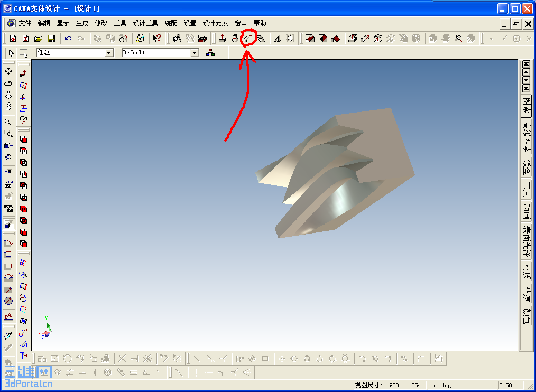Select the arrow selection tool
Image resolution: width=536 pixels, height=392 pixels.
click(11, 53)
